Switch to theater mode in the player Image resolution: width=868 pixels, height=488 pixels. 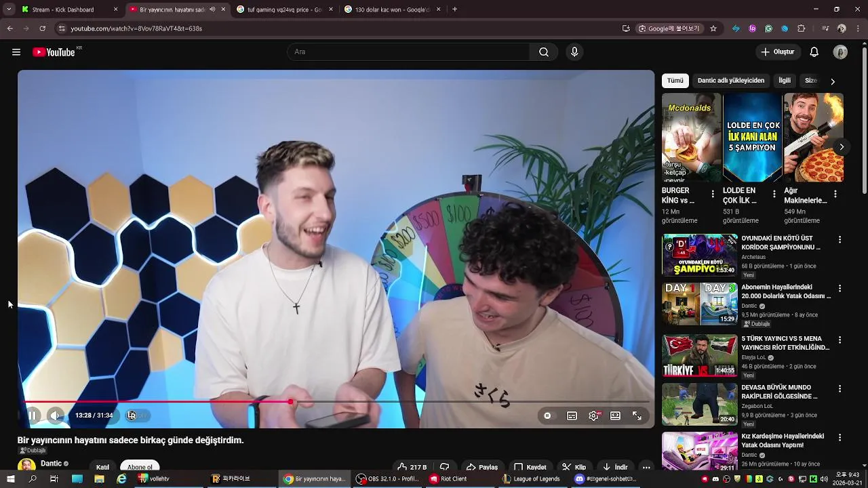(615, 415)
